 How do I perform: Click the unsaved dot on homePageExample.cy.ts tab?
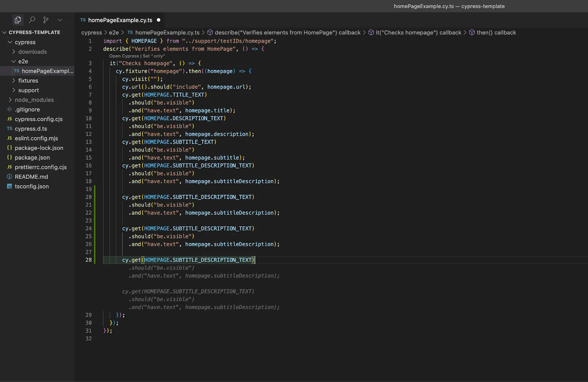click(x=159, y=20)
